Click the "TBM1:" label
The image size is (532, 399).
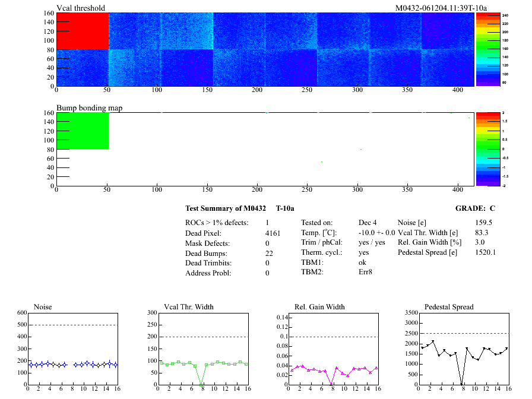(312, 262)
